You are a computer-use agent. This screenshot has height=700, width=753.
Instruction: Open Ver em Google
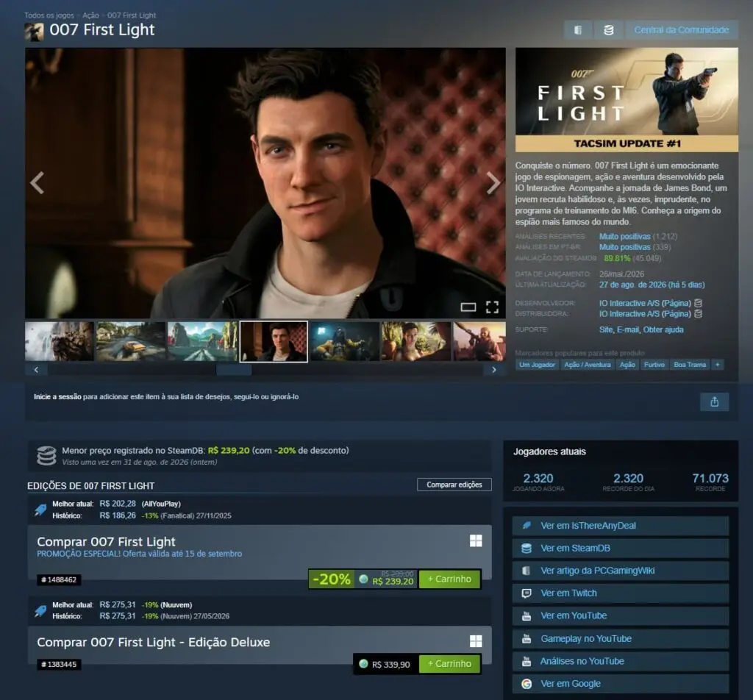tap(621, 684)
